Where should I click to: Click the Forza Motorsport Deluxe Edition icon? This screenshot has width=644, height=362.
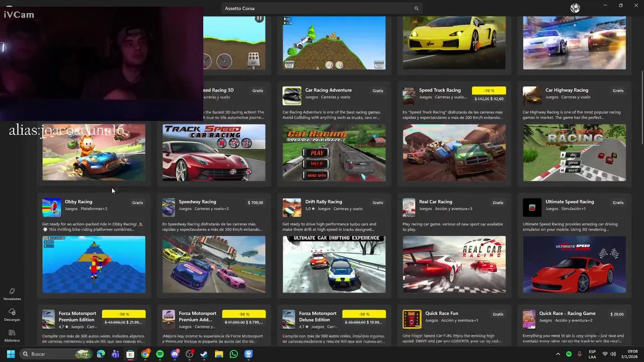[x=289, y=319]
